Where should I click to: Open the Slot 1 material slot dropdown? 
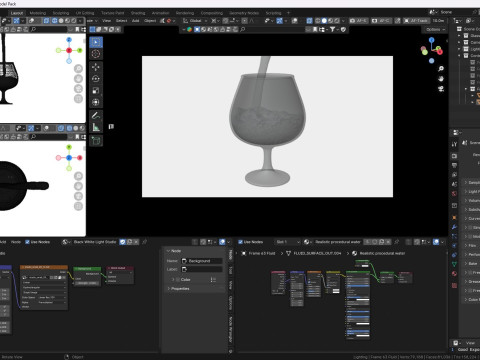click(x=287, y=242)
